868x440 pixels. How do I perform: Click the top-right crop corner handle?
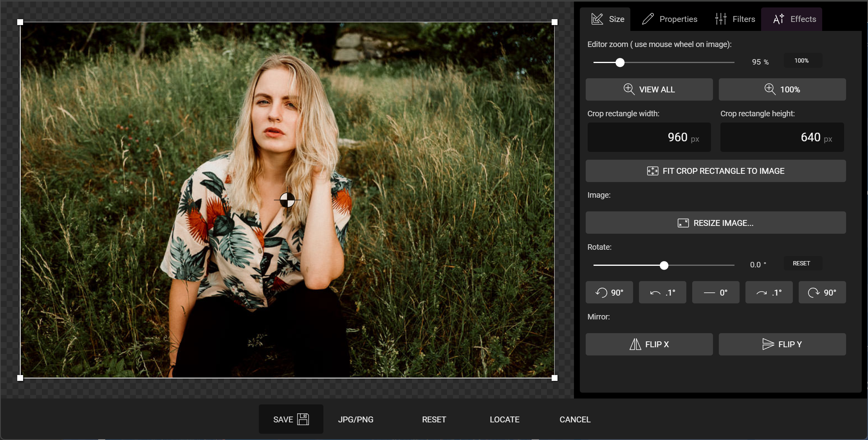pyautogui.click(x=554, y=22)
